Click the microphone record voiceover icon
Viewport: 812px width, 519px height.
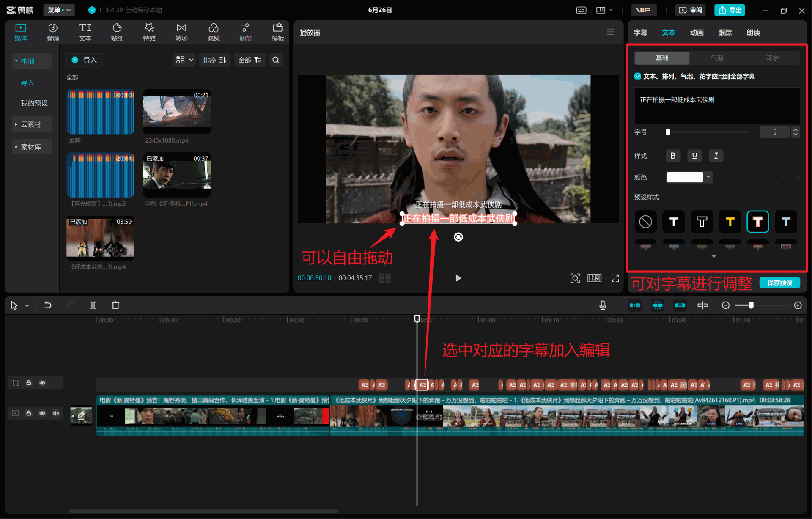[603, 305]
